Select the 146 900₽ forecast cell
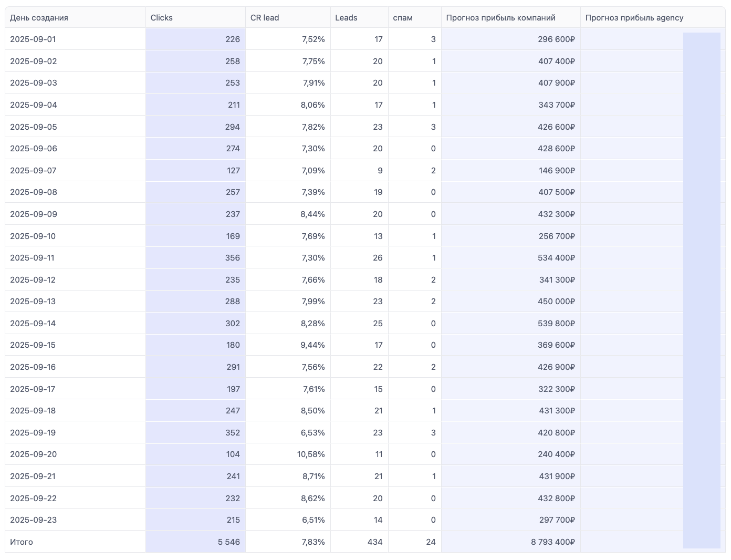The image size is (731, 560). (x=556, y=171)
